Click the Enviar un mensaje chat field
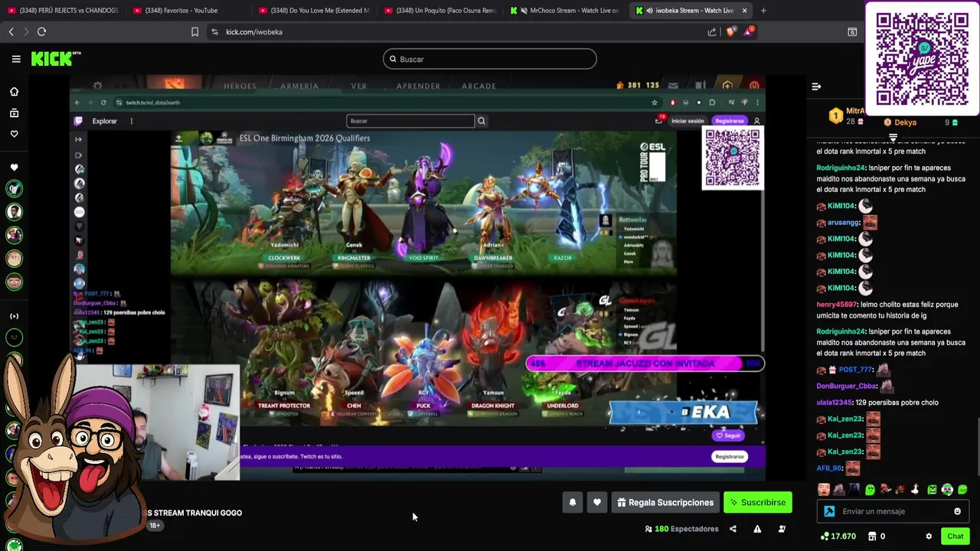Image resolution: width=980 pixels, height=551 pixels. (x=893, y=511)
